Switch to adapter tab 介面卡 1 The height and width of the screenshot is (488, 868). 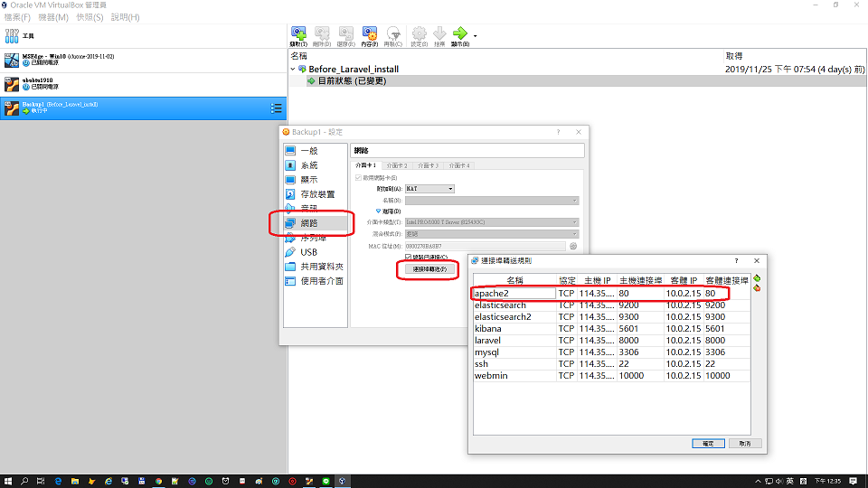(x=365, y=165)
